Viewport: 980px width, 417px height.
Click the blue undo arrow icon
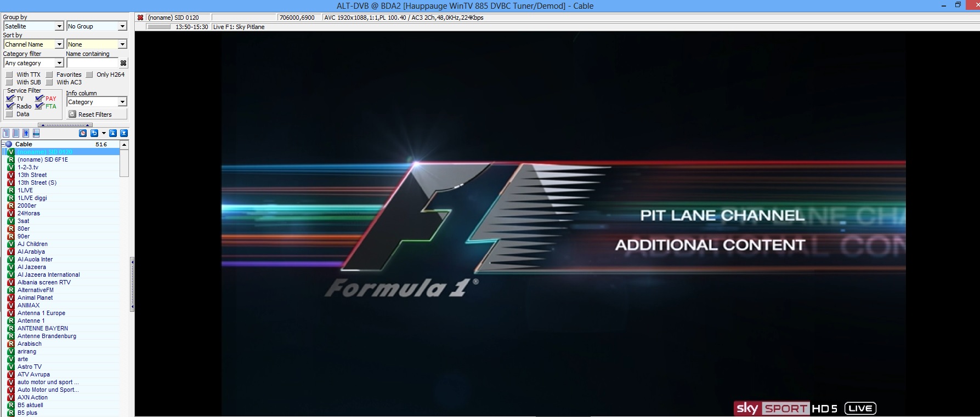click(x=94, y=133)
